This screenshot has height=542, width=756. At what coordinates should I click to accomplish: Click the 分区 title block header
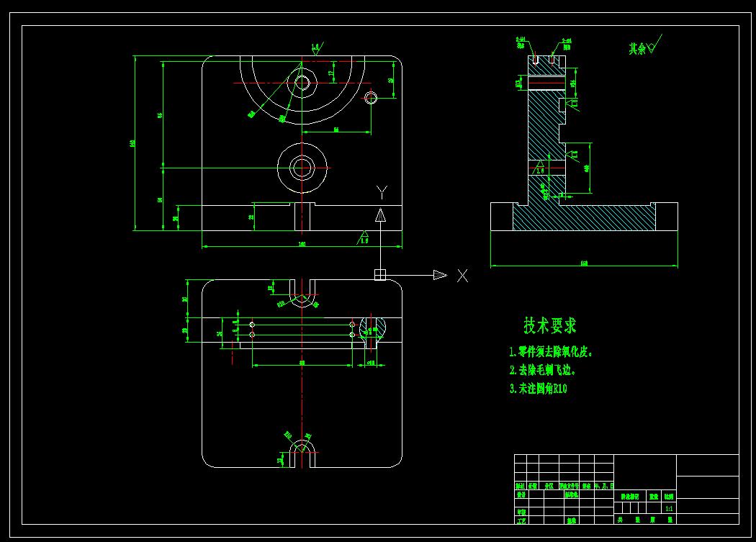tap(549, 486)
